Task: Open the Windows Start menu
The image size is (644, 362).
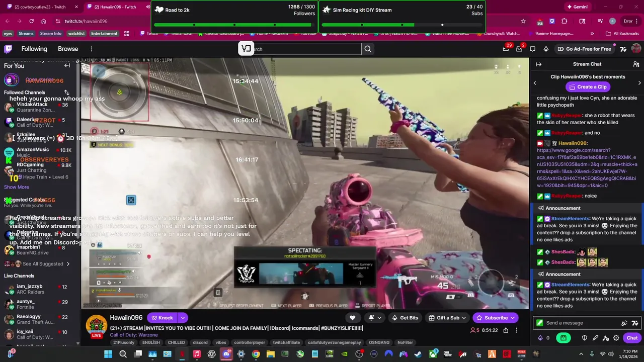Action: click(x=108, y=354)
